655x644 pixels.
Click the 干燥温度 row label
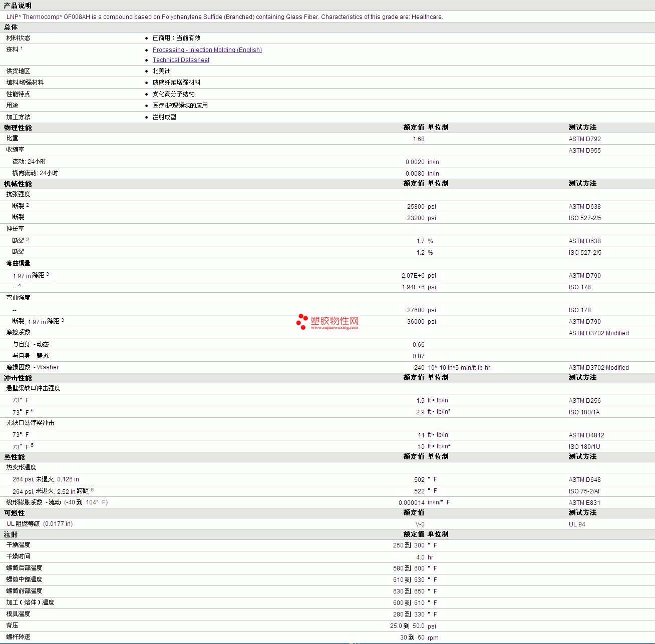(18, 545)
